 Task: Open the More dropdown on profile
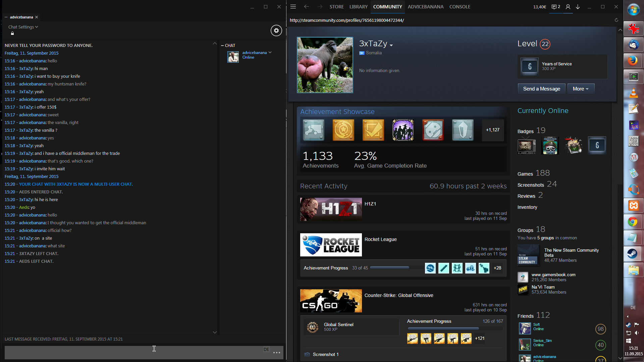pyautogui.click(x=581, y=89)
